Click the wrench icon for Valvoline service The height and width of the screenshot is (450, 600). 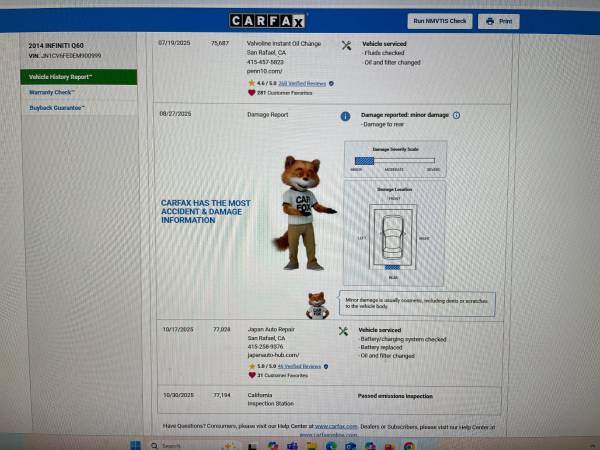tap(346, 45)
